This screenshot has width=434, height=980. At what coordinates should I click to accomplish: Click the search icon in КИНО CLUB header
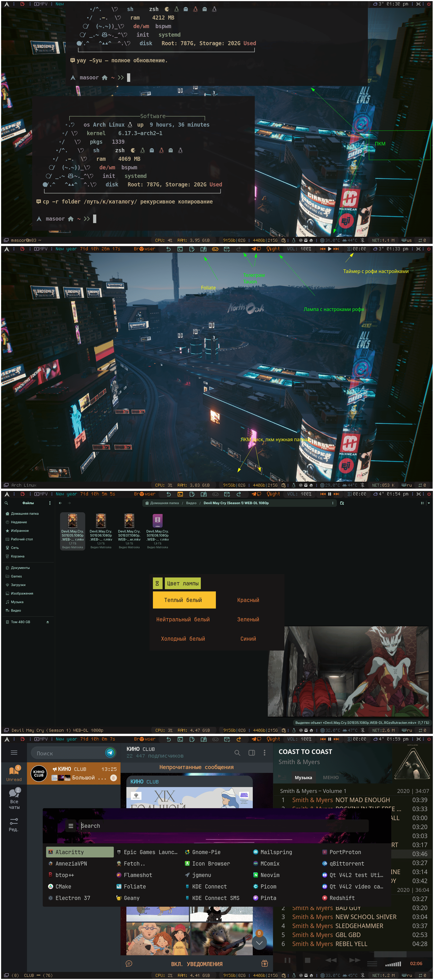tap(237, 753)
